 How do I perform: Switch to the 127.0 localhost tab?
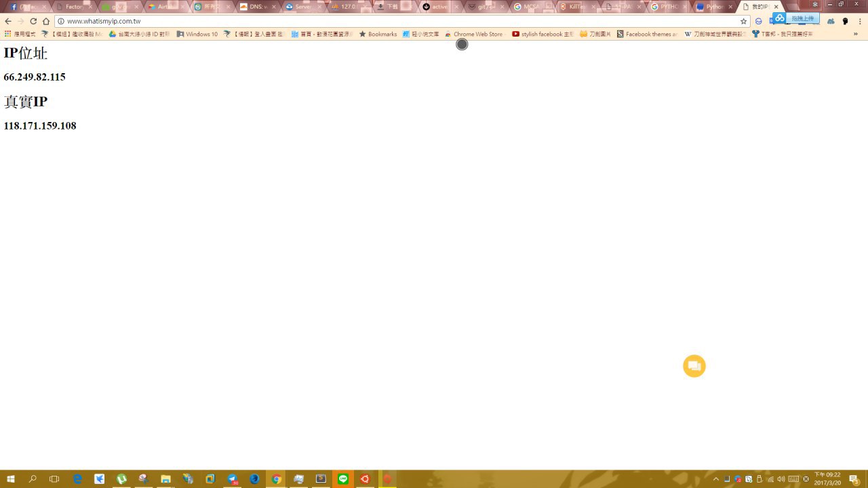[x=349, y=7]
